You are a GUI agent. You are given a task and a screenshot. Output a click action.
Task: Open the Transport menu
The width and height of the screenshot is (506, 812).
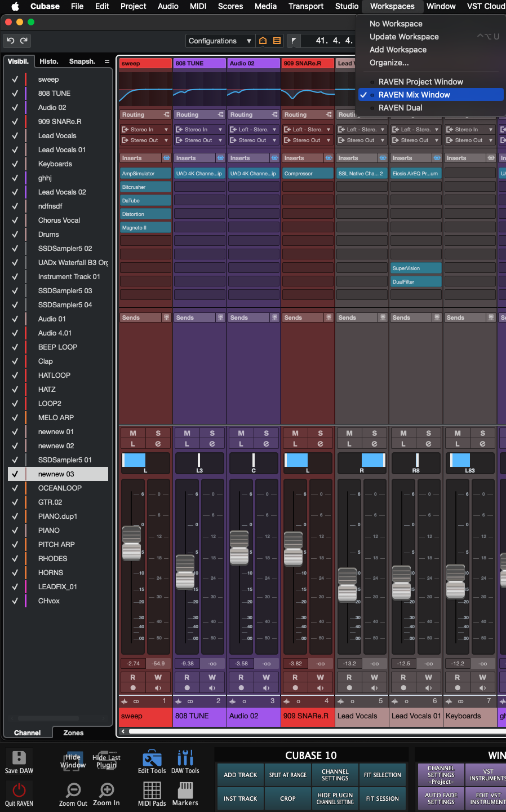306,6
